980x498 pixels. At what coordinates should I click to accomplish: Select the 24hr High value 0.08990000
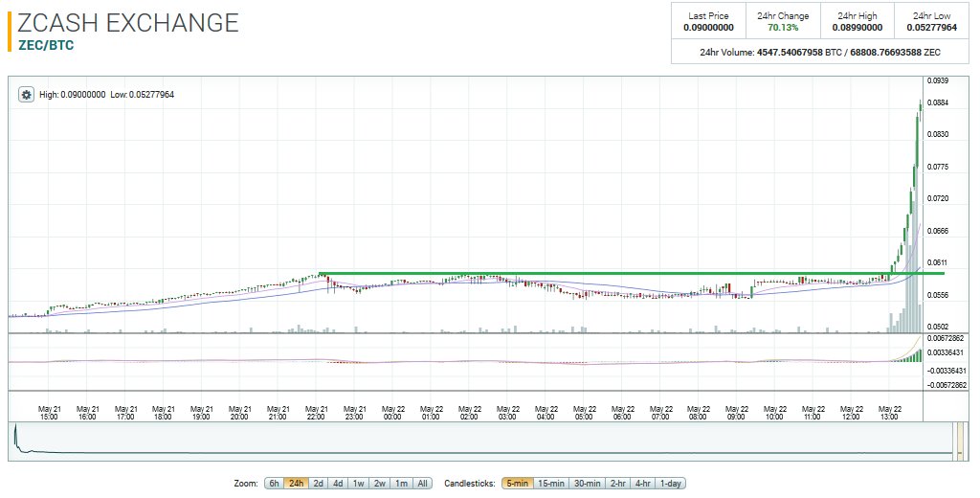tap(857, 28)
